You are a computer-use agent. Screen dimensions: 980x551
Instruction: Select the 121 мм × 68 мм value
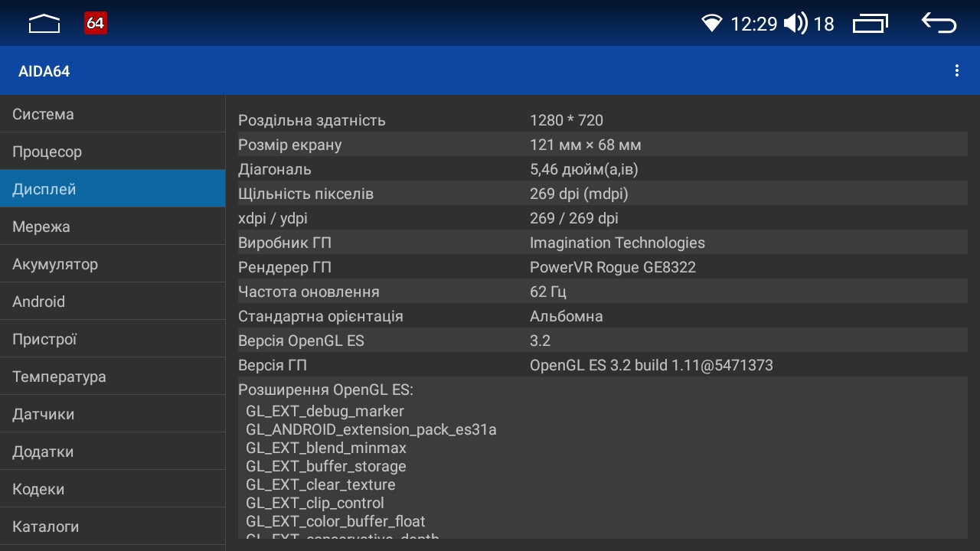(586, 145)
